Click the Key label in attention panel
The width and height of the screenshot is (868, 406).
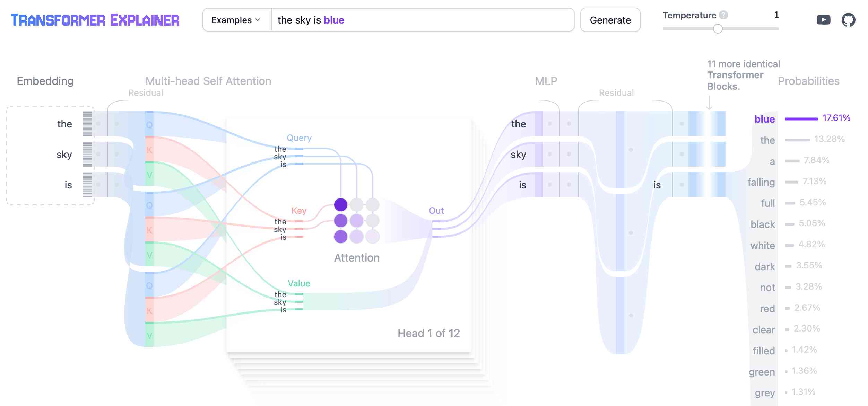click(298, 210)
